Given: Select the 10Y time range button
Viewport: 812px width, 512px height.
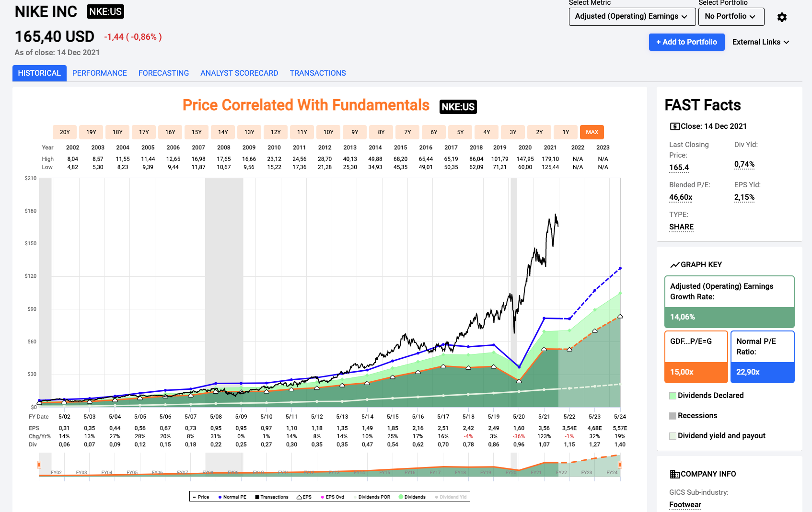Looking at the screenshot, I should (328, 132).
